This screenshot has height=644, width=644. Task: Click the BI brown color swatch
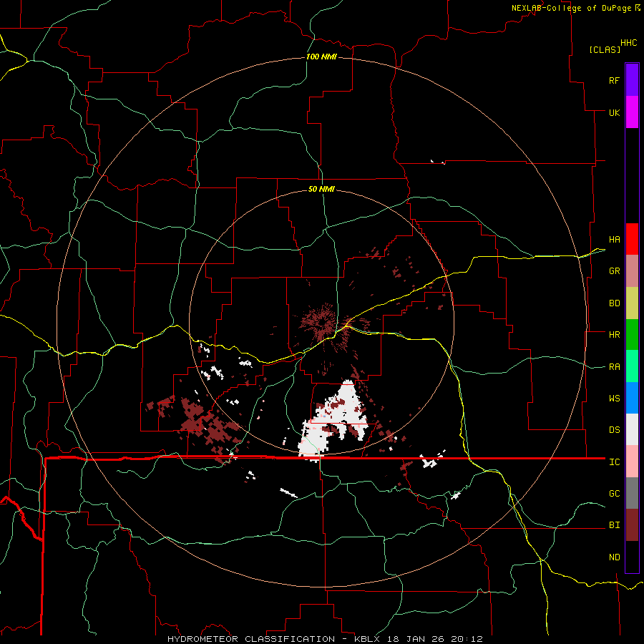(632, 525)
